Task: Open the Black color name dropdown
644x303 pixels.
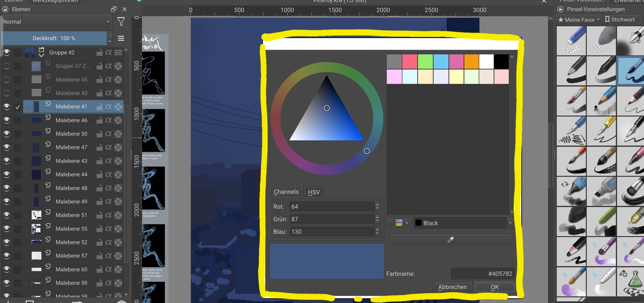Action: (464, 223)
